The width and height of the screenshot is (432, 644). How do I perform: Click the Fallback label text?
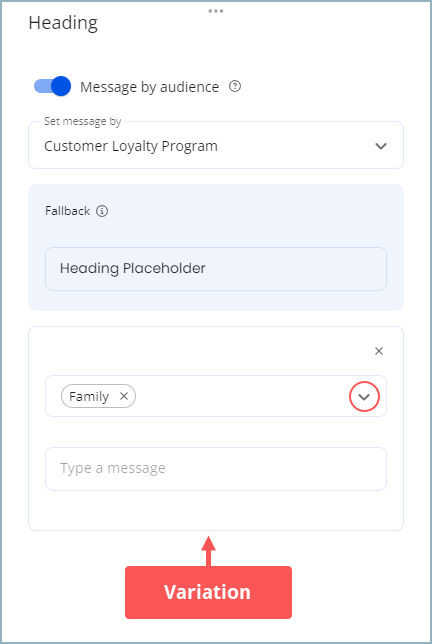[67, 211]
